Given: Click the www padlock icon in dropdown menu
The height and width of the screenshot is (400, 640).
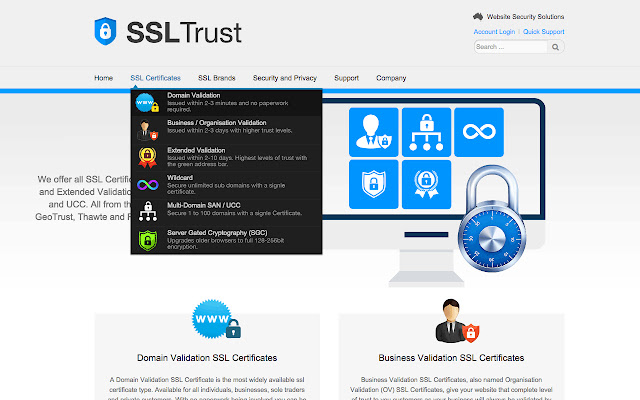Looking at the screenshot, I should coord(147,102).
